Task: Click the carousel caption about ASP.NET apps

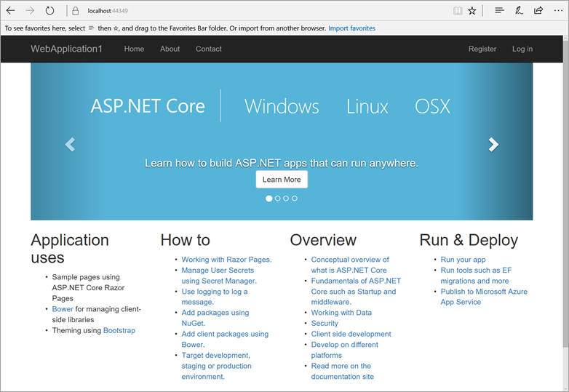Action: (x=282, y=163)
